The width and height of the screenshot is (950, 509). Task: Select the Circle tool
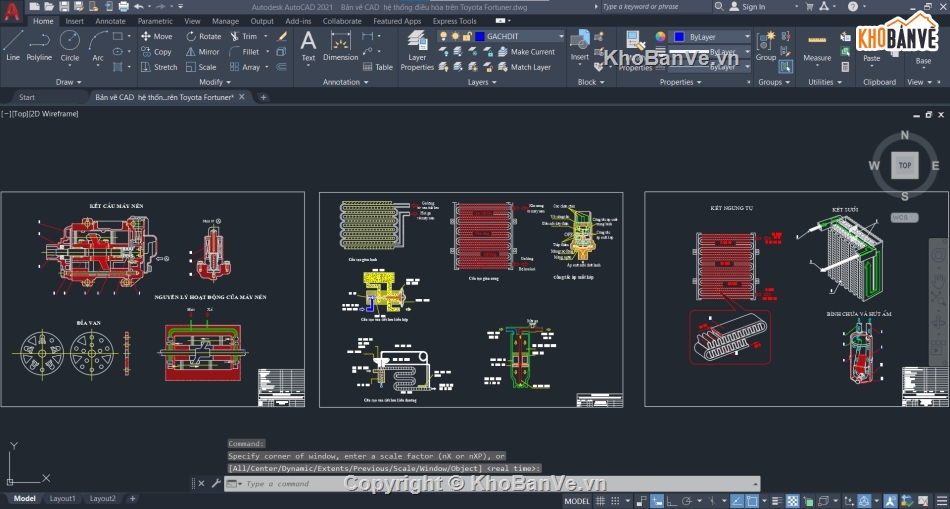(70, 45)
